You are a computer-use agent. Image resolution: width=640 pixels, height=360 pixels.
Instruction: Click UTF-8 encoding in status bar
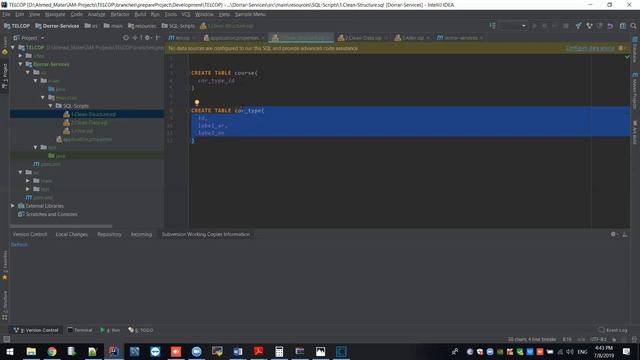598,339
